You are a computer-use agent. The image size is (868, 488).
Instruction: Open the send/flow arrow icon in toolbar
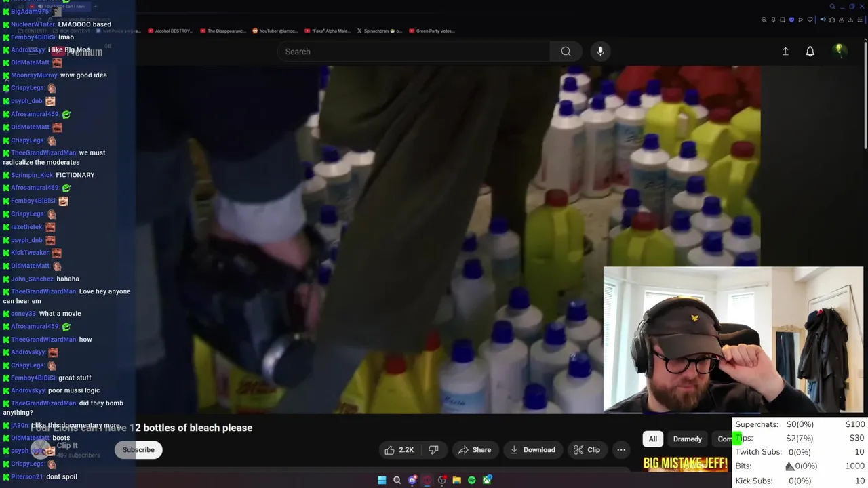(801, 20)
